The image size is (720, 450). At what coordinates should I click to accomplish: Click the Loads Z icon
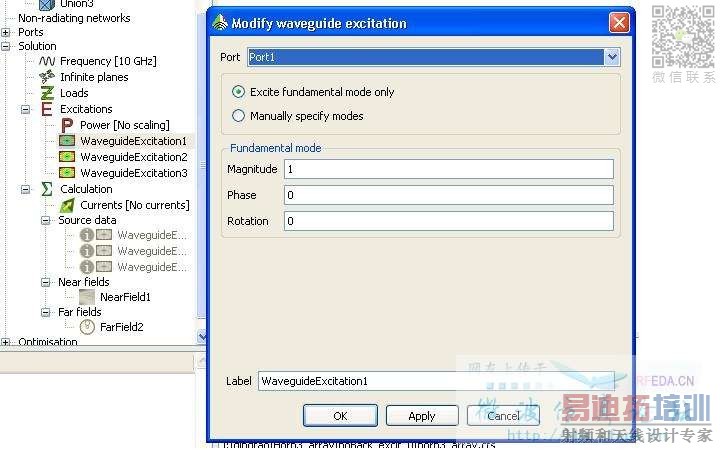(47, 93)
